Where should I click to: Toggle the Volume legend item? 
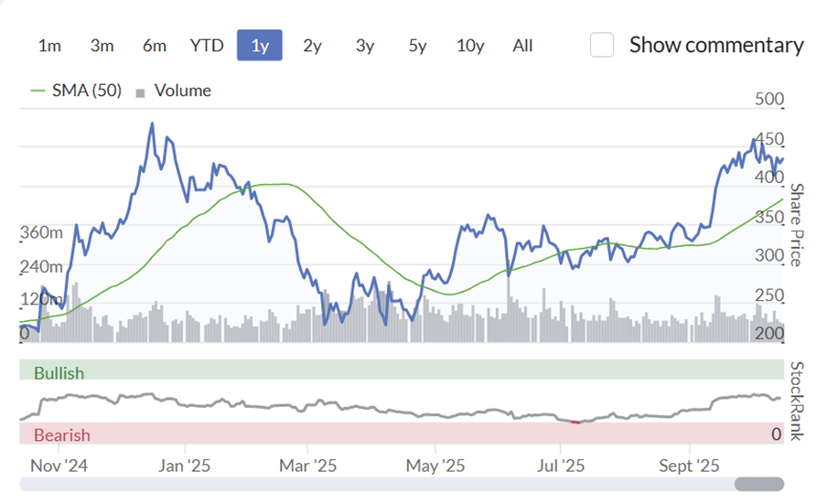173,91
